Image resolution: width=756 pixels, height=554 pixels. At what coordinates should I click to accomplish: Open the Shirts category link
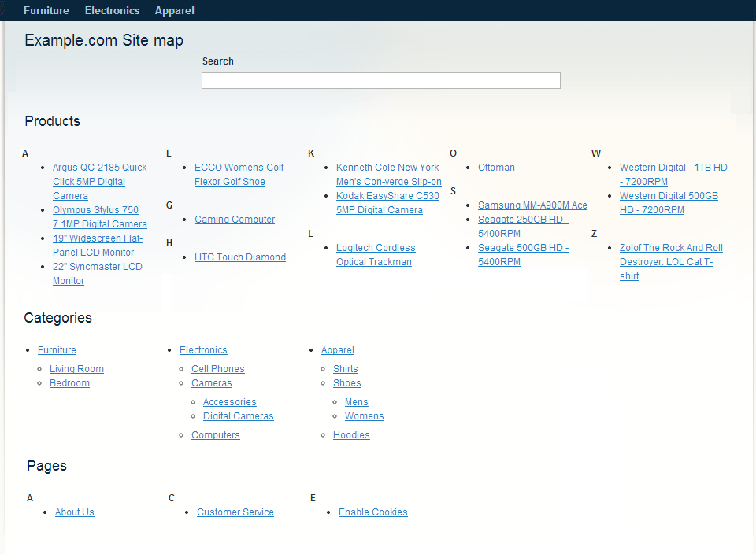[x=346, y=369]
